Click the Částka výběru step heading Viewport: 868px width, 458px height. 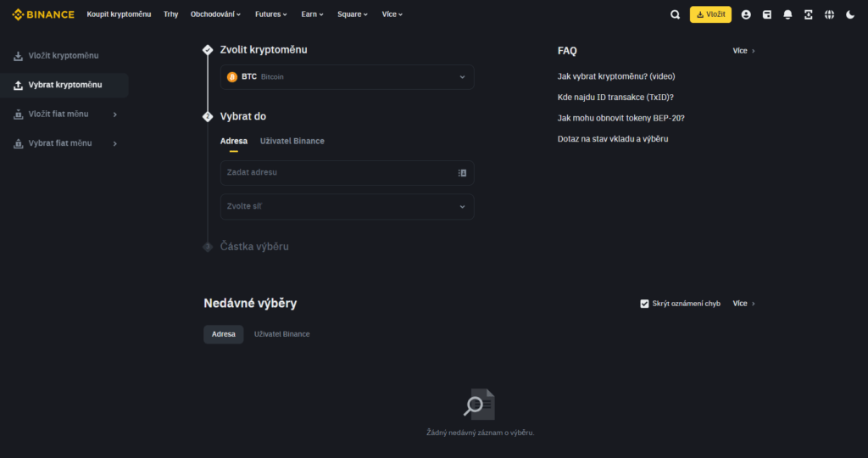coord(254,247)
